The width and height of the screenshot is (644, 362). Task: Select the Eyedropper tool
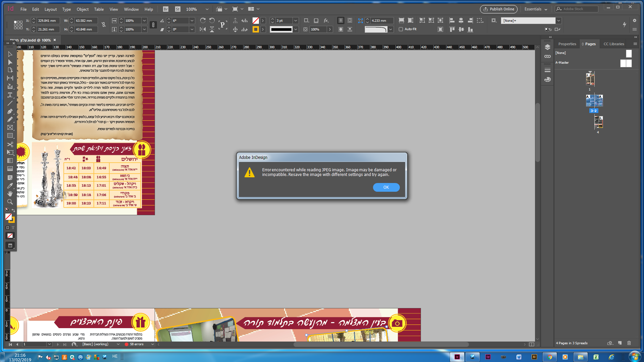(x=10, y=185)
